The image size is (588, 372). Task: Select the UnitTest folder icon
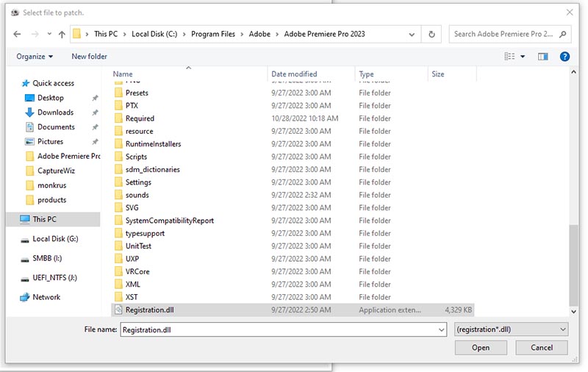(x=118, y=246)
